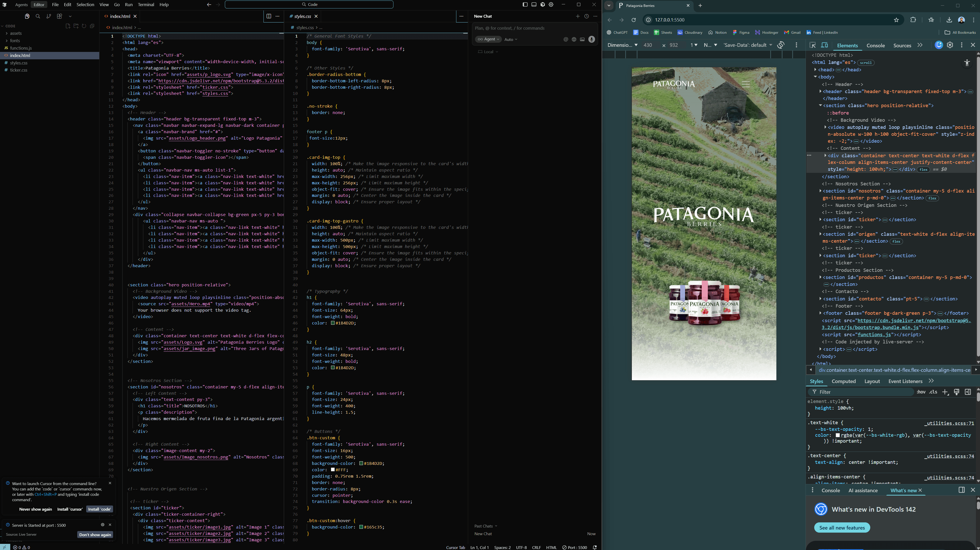Toggle device toolbar in DevTools
The width and height of the screenshot is (980, 550).
(x=824, y=45)
